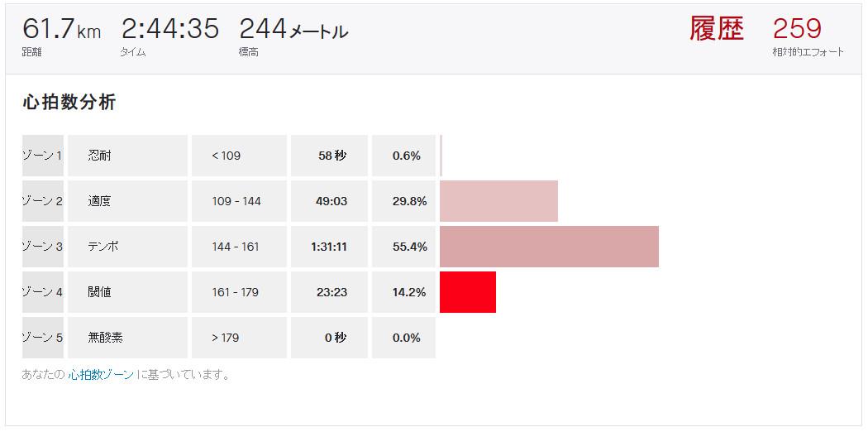Click the 心拍数分析 heading
This screenshot has width=868, height=432.
click(x=69, y=103)
